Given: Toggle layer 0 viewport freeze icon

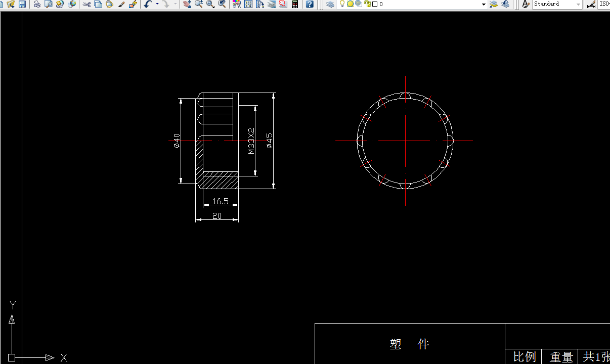Looking at the screenshot, I should tap(359, 4).
